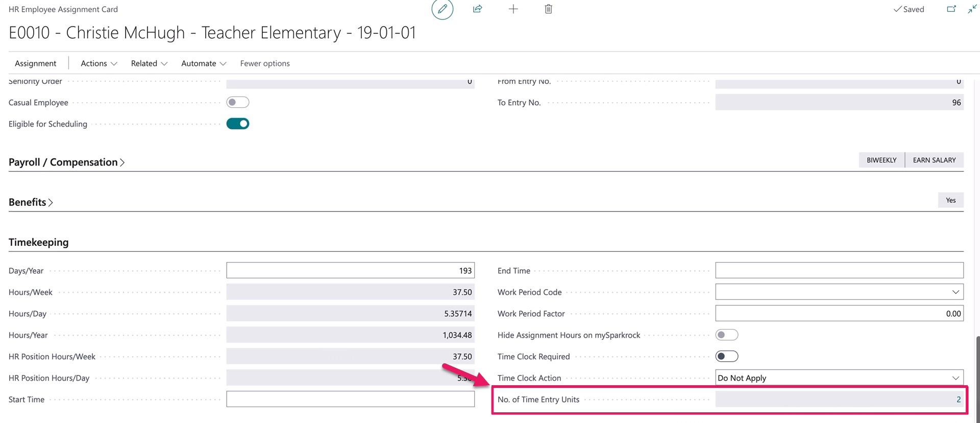
Task: Click the Hours/Week value 37.50
Action: click(x=350, y=292)
